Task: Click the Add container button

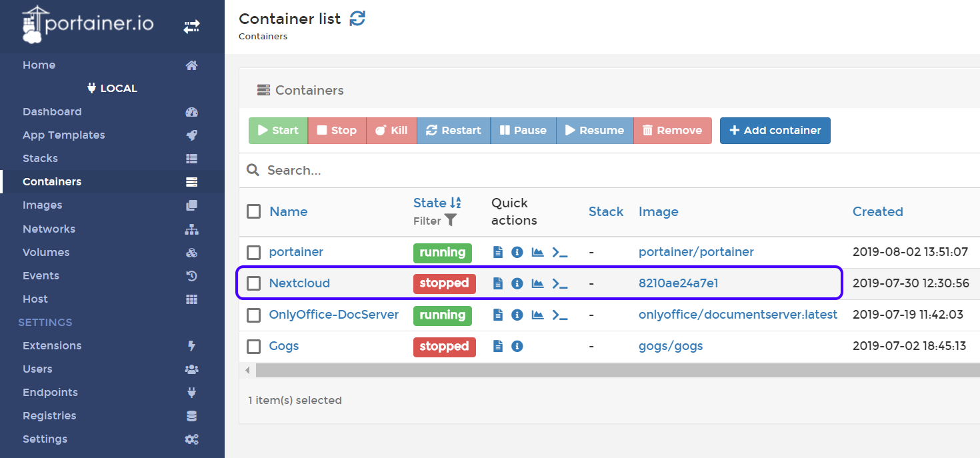Action: coord(775,131)
